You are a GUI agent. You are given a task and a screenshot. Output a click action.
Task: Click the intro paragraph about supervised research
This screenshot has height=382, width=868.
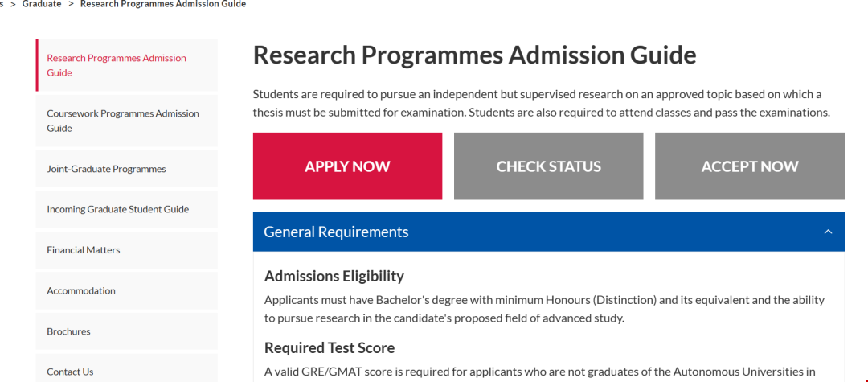pyautogui.click(x=540, y=103)
